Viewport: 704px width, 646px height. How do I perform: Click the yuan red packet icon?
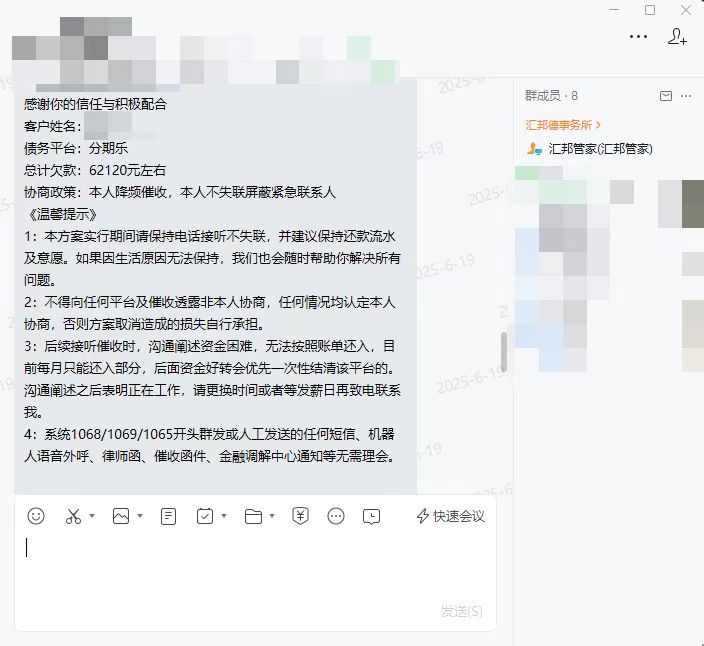[300, 516]
